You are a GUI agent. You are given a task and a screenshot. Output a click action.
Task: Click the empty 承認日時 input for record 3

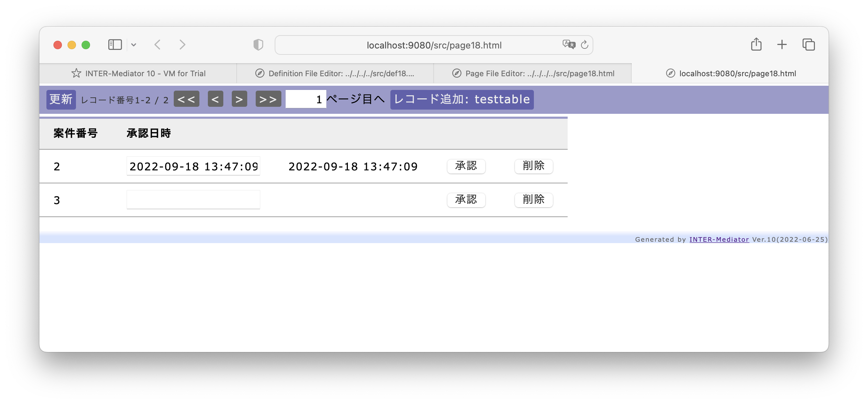click(193, 200)
